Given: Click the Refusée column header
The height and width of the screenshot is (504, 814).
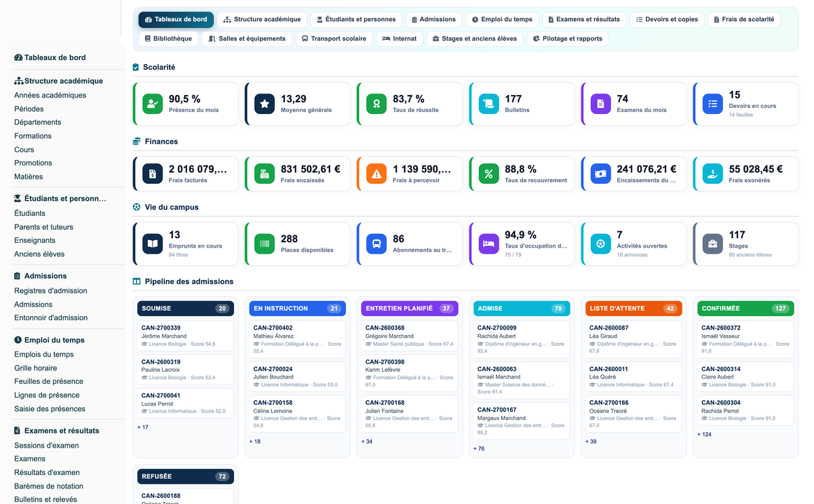Looking at the screenshot, I should pyautogui.click(x=185, y=476).
